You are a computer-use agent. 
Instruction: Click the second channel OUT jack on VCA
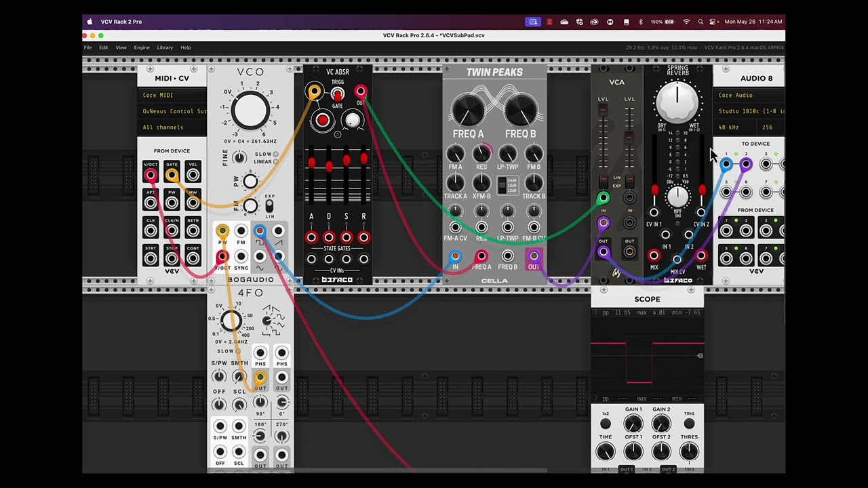pos(629,252)
